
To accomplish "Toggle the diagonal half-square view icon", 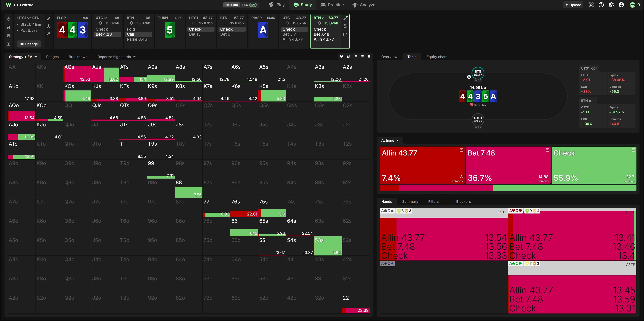I will [x=348, y=56].
